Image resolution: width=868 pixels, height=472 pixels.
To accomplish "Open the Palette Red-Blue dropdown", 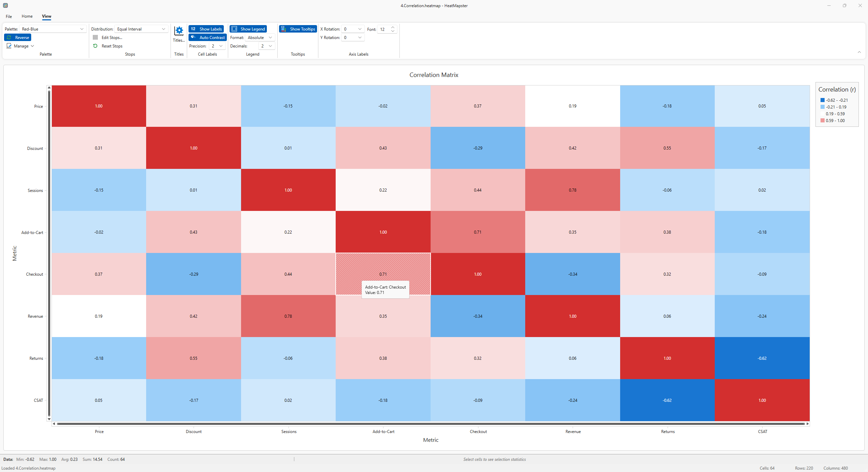I will 53,29.
